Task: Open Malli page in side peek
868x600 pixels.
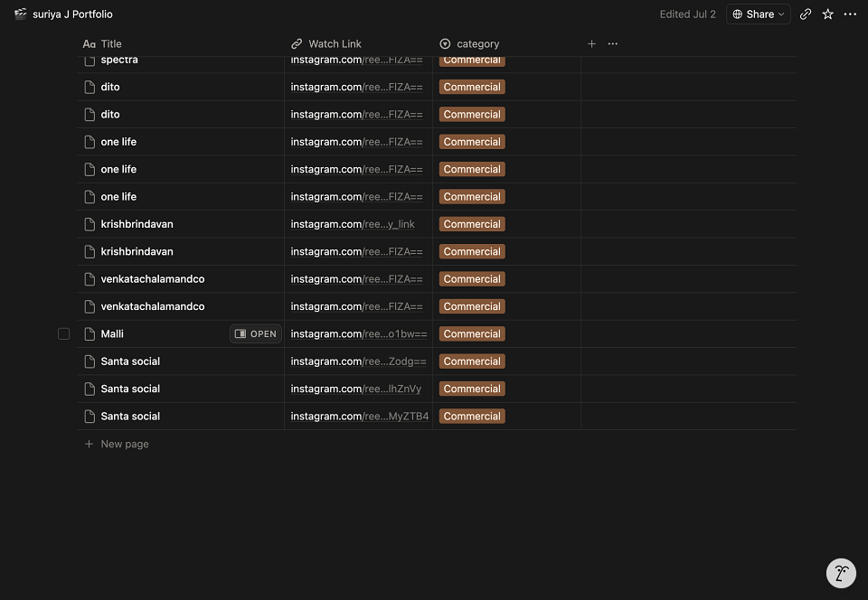Action: point(256,334)
